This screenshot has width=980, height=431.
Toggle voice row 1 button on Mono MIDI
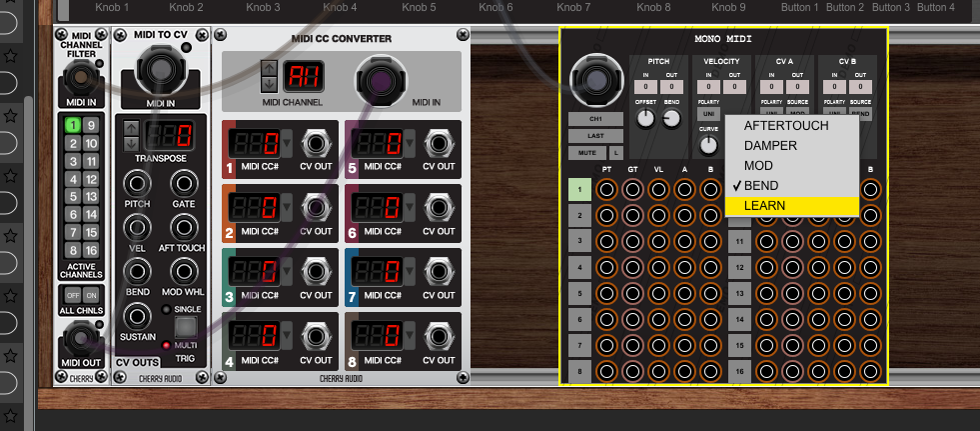[x=579, y=189]
